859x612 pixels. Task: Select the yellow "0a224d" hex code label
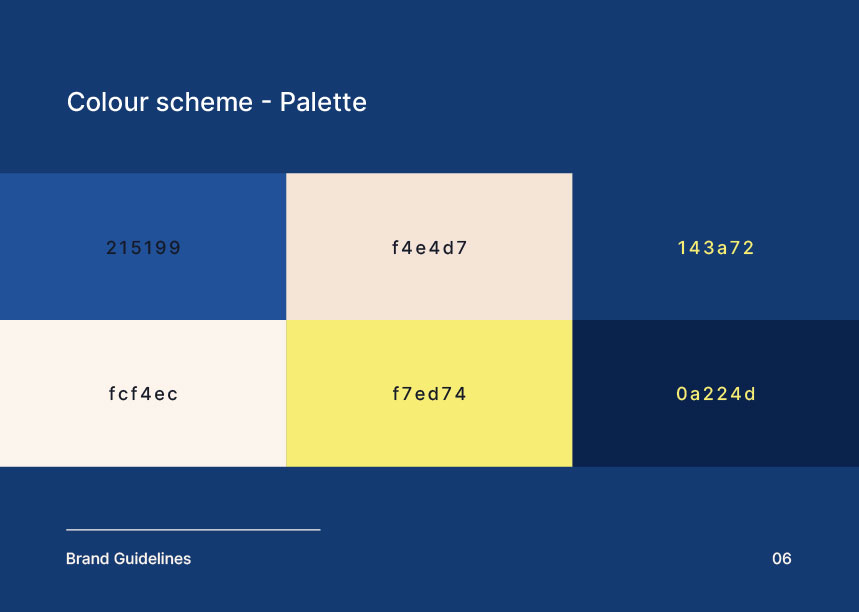716,394
